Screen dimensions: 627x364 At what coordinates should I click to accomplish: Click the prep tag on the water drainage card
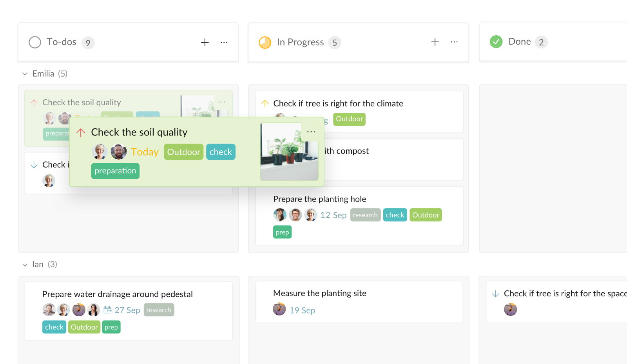coord(111,327)
